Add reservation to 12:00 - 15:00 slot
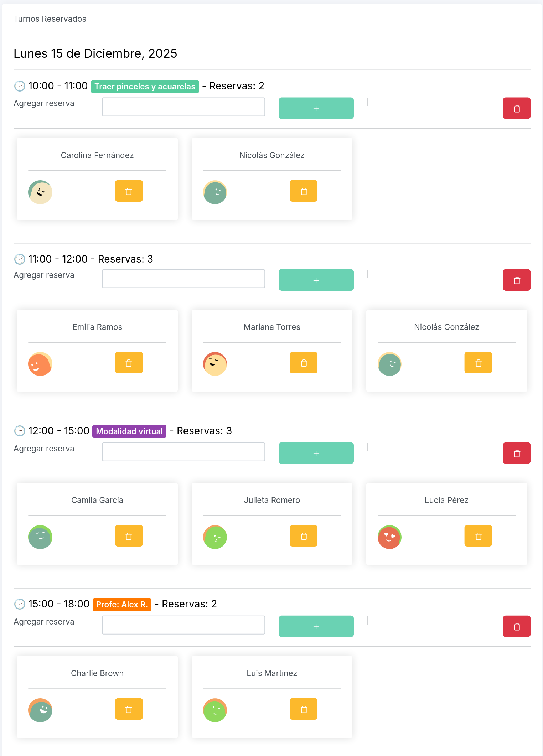This screenshot has height=756, width=543. point(316,453)
